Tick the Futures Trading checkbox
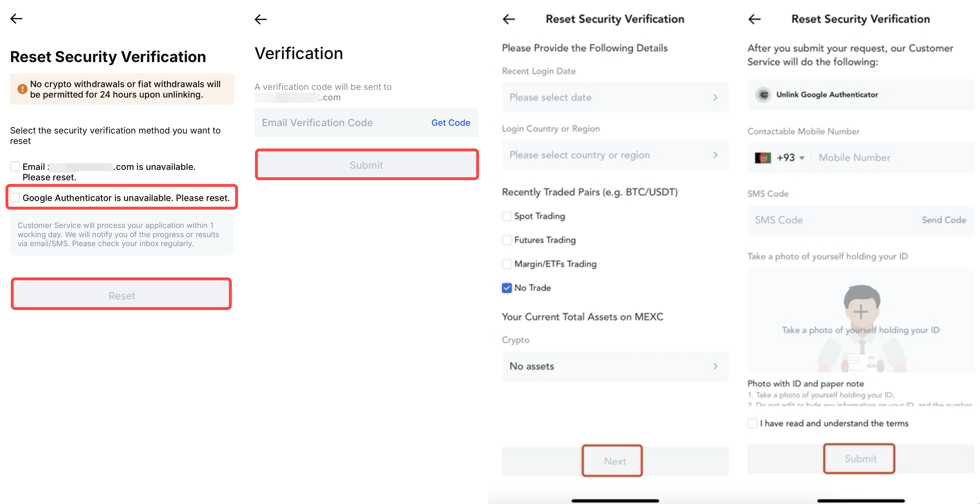This screenshot has width=980, height=504. click(x=507, y=240)
